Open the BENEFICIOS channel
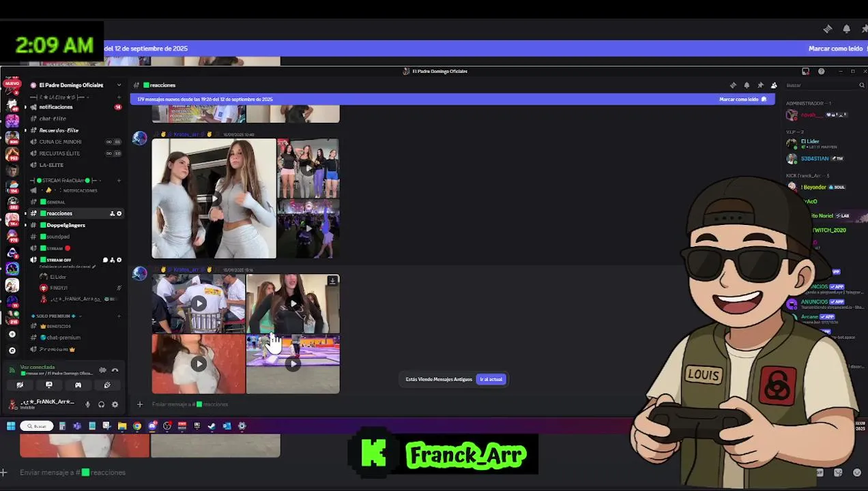Screen dimensions: 868x491 [75, 326]
